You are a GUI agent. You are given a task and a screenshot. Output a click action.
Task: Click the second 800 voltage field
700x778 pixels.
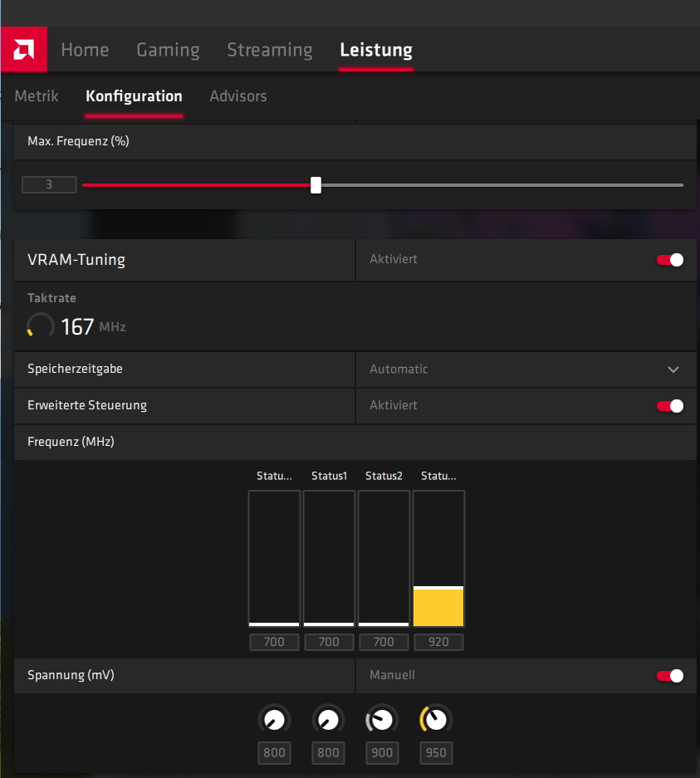coord(329,753)
